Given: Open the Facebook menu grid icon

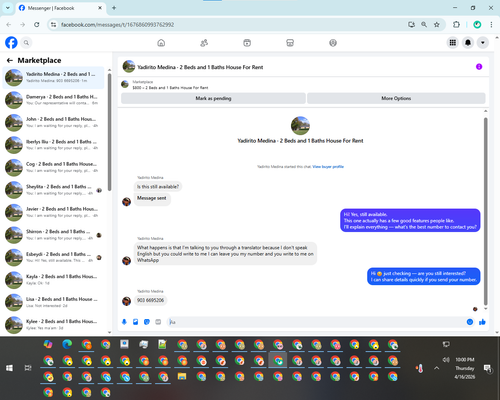Looking at the screenshot, I should click(453, 43).
